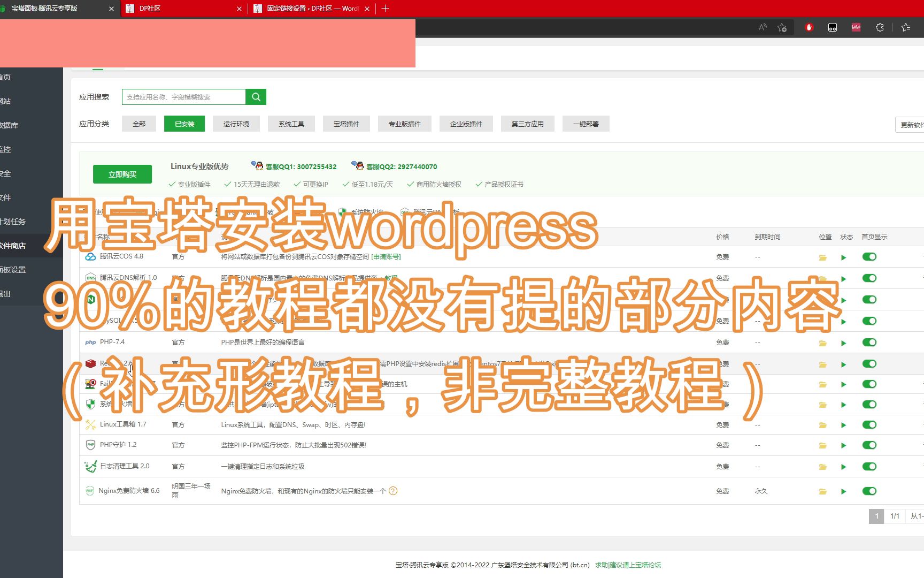Toggle homepage display for PHP守护 1.2
The image size is (924, 578).
coord(869,445)
